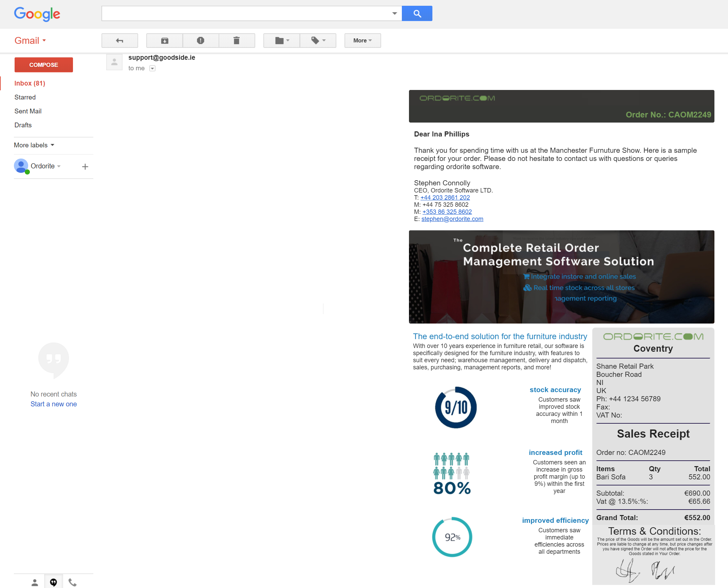
Task: Delete email with trash icon
Action: click(x=237, y=41)
